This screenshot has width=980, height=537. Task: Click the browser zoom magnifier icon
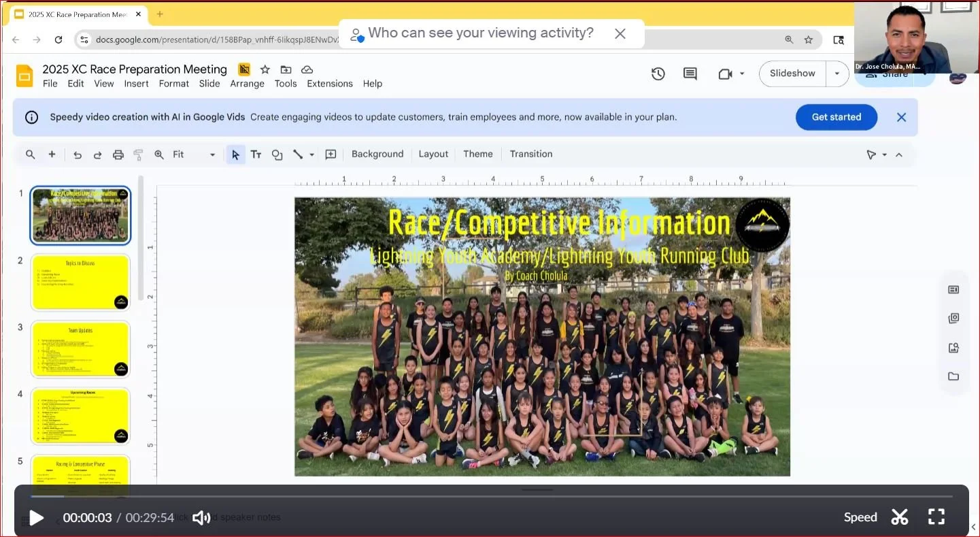click(x=789, y=39)
